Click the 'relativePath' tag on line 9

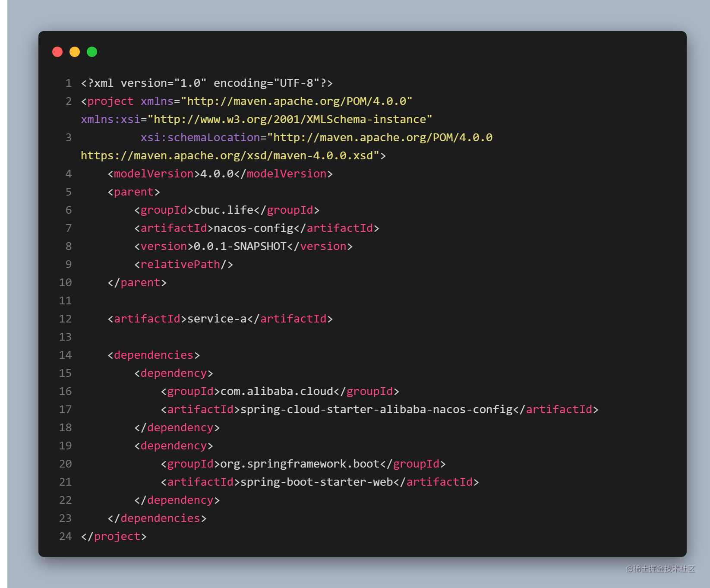click(183, 264)
